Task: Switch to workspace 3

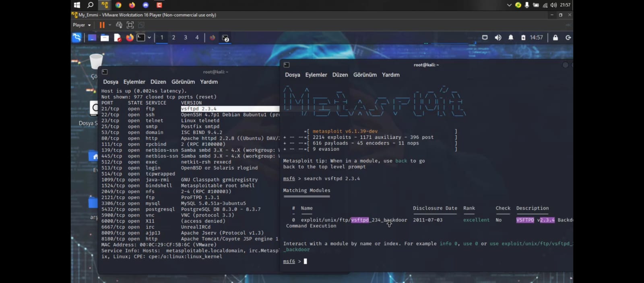Action: [186, 37]
